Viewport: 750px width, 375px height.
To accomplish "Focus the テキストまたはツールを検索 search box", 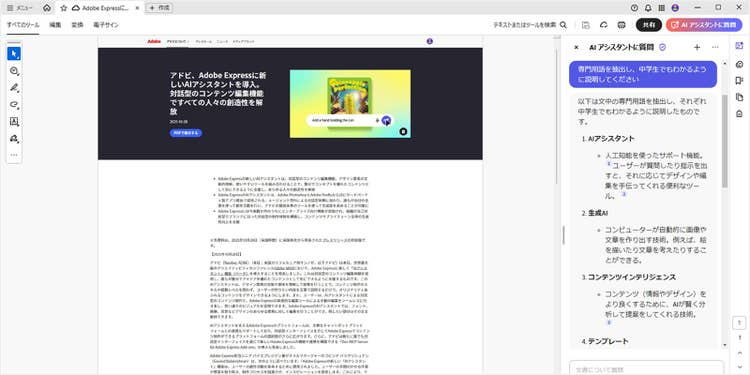I will (x=529, y=25).
